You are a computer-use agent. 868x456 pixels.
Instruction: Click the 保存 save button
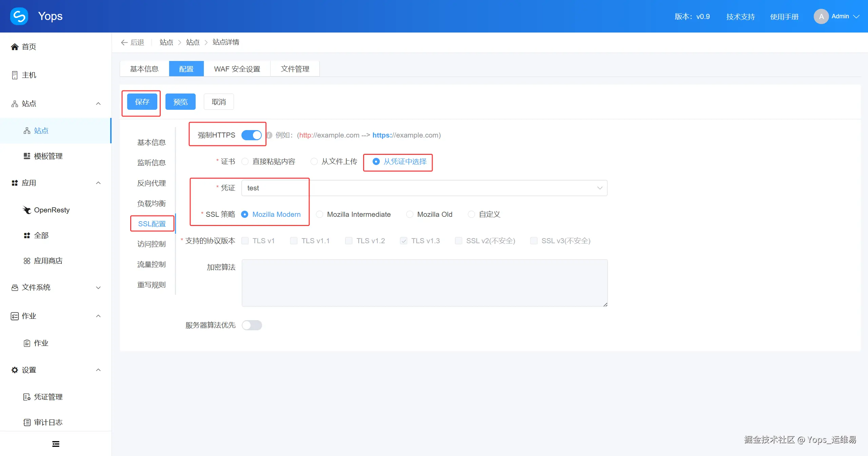(x=142, y=102)
